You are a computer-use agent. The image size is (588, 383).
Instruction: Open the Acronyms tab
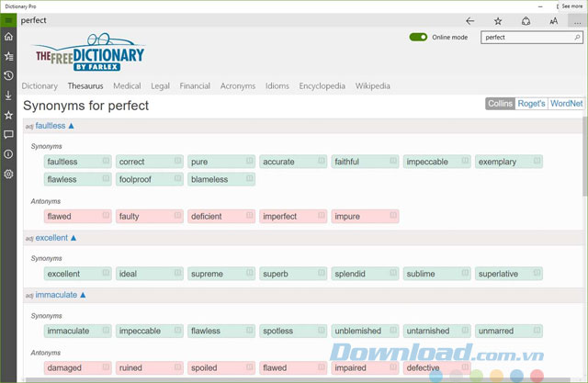(238, 85)
